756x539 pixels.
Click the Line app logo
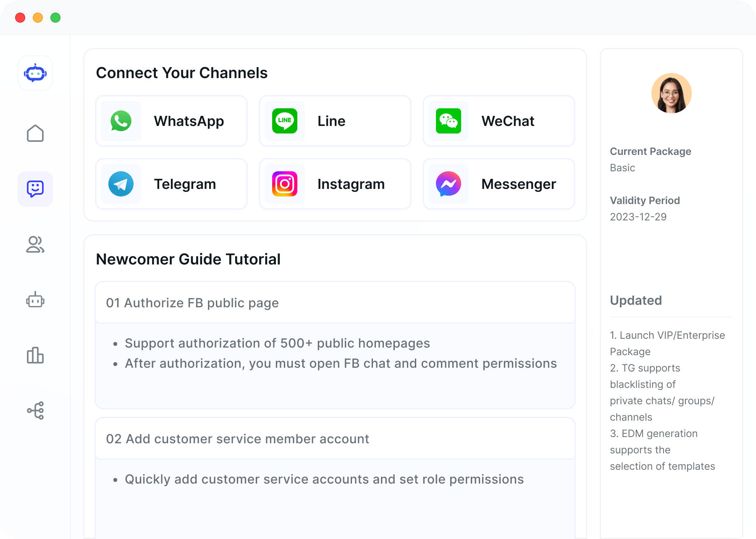tap(285, 121)
